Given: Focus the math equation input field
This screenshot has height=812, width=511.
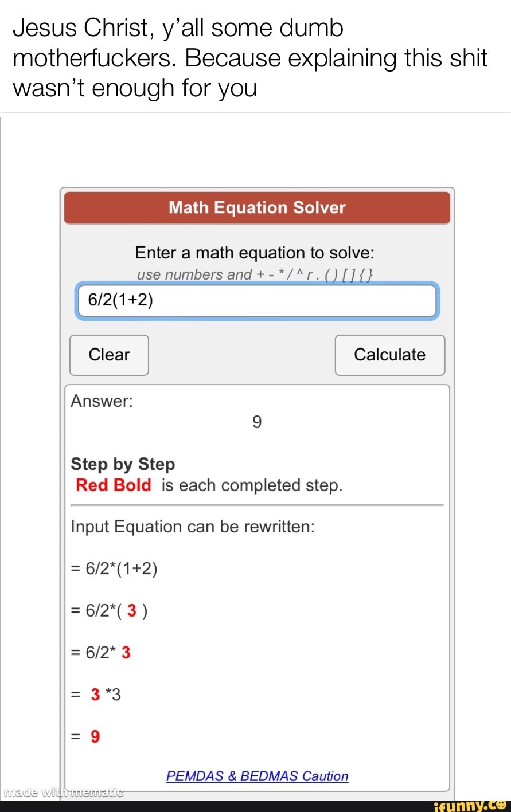Looking at the screenshot, I should coord(257,301).
